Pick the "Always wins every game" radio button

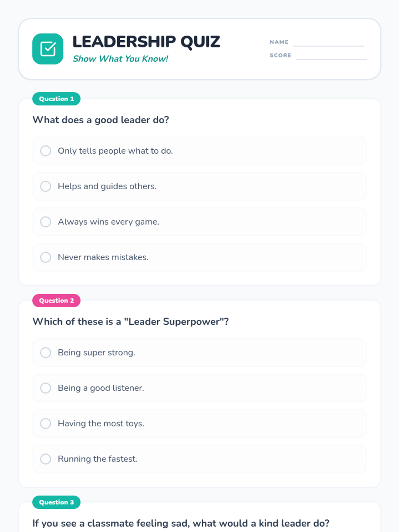46,222
